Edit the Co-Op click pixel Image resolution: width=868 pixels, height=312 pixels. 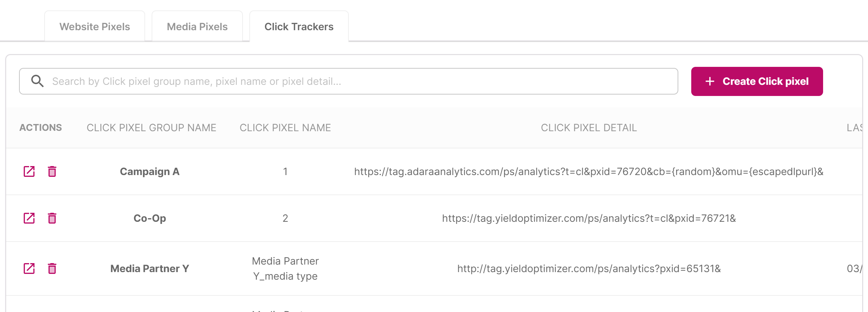coord(29,218)
